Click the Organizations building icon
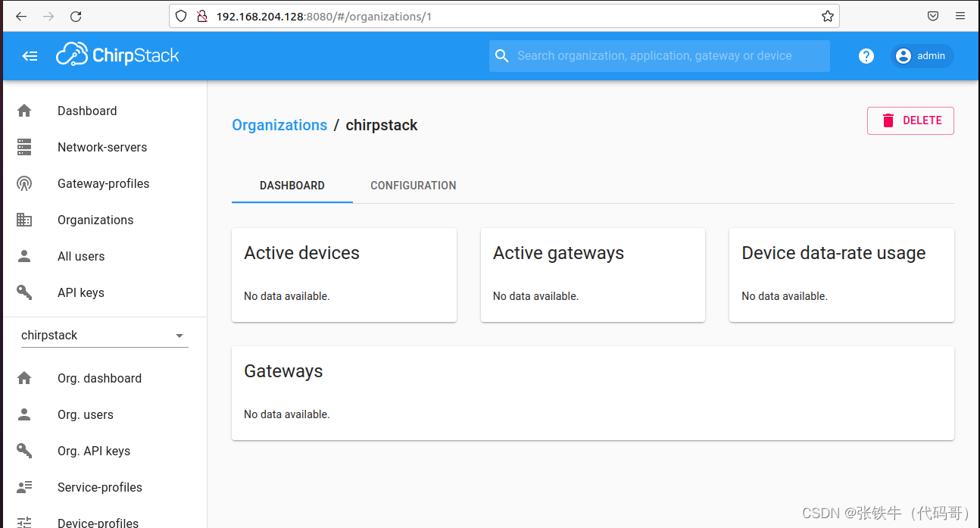This screenshot has width=980, height=528. (24, 220)
